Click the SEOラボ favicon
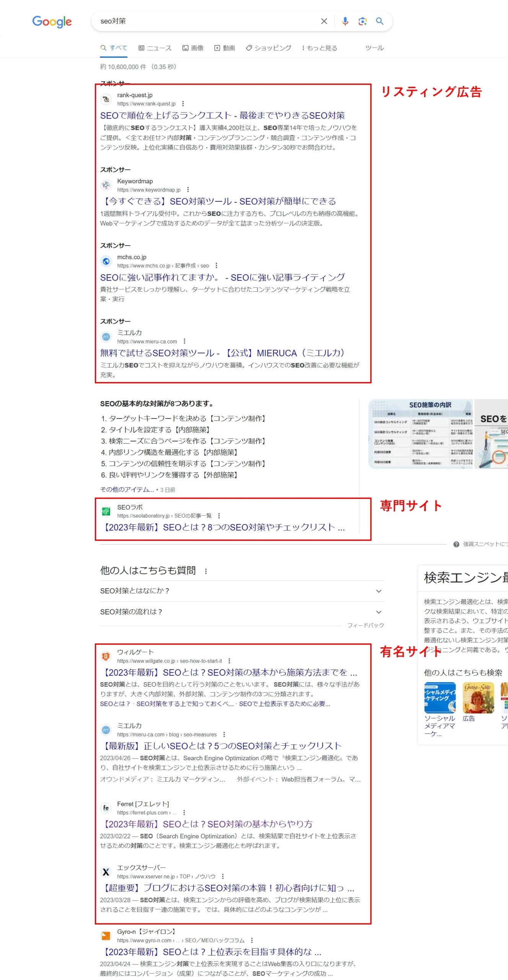Screen dimensions: 508x980 [106, 511]
